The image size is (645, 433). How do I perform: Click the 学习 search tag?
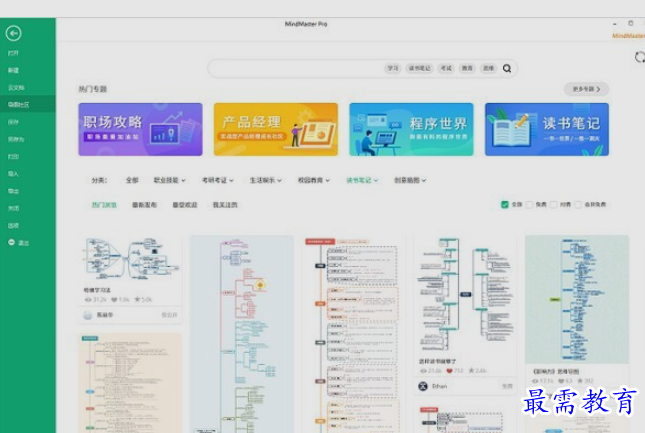[393, 68]
